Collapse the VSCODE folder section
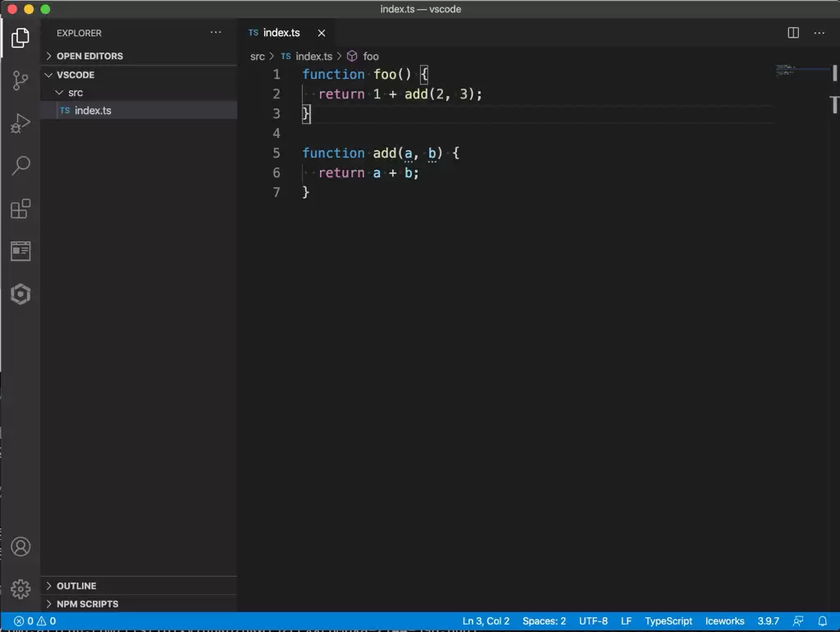Screen dimensions: 840x632 (x=139, y=75)
